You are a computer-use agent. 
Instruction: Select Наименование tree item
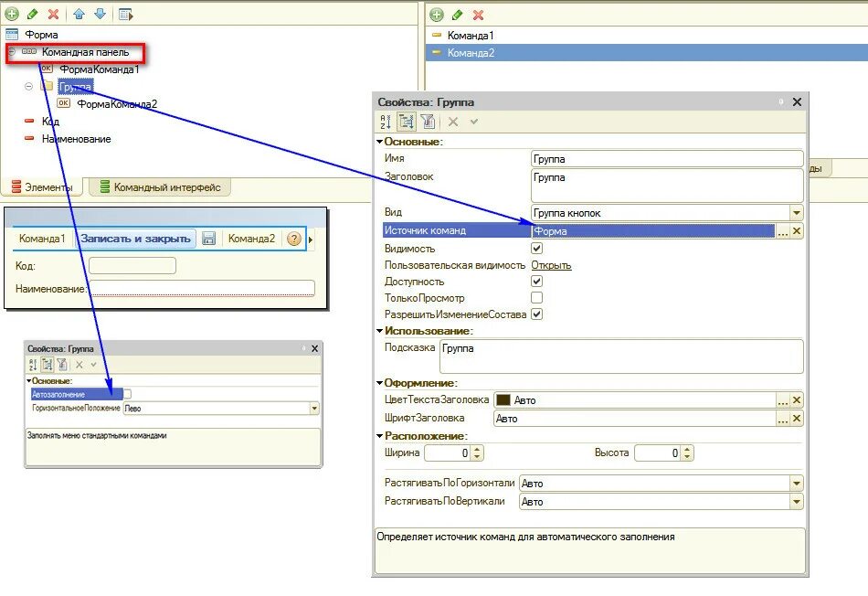point(77,138)
